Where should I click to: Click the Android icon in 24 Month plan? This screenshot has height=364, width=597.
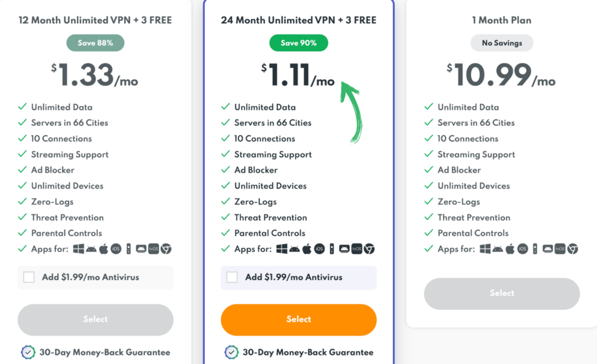294,249
